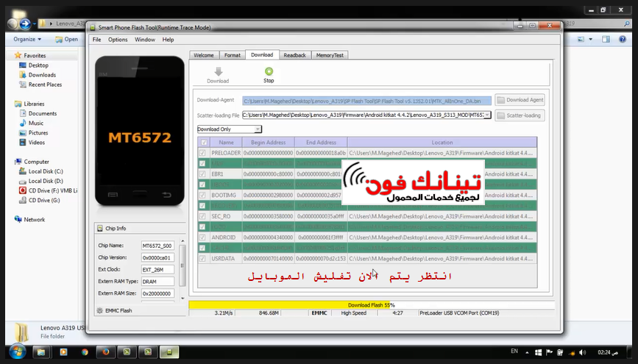Toggle Explorer preview pane icon
638x364 pixels.
coord(606,39)
